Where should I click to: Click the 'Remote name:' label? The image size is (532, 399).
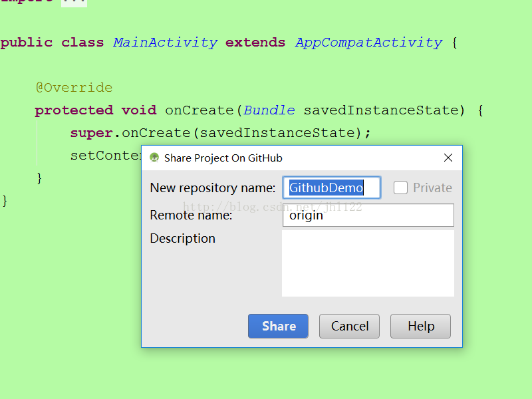191,215
